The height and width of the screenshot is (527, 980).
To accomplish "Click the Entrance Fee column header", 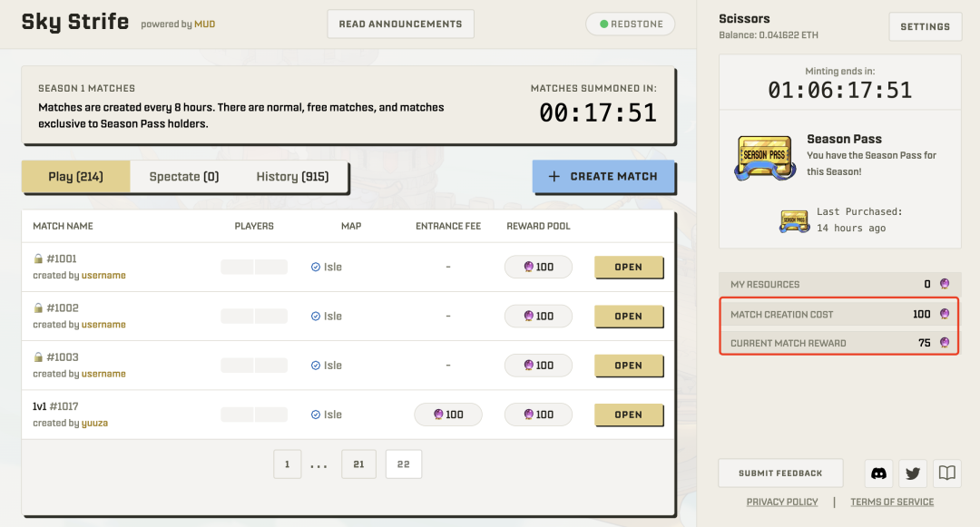I will (x=448, y=226).
